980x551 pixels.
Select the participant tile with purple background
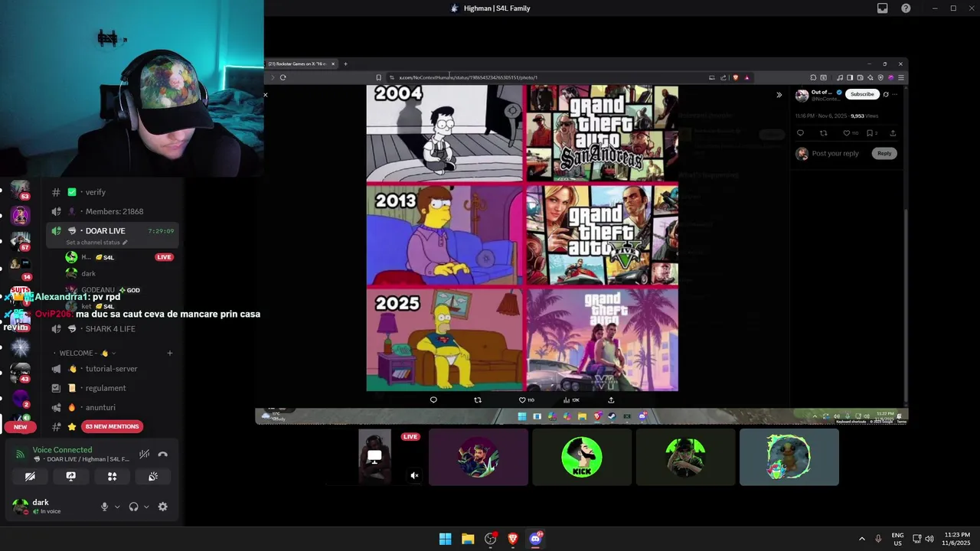pos(479,457)
